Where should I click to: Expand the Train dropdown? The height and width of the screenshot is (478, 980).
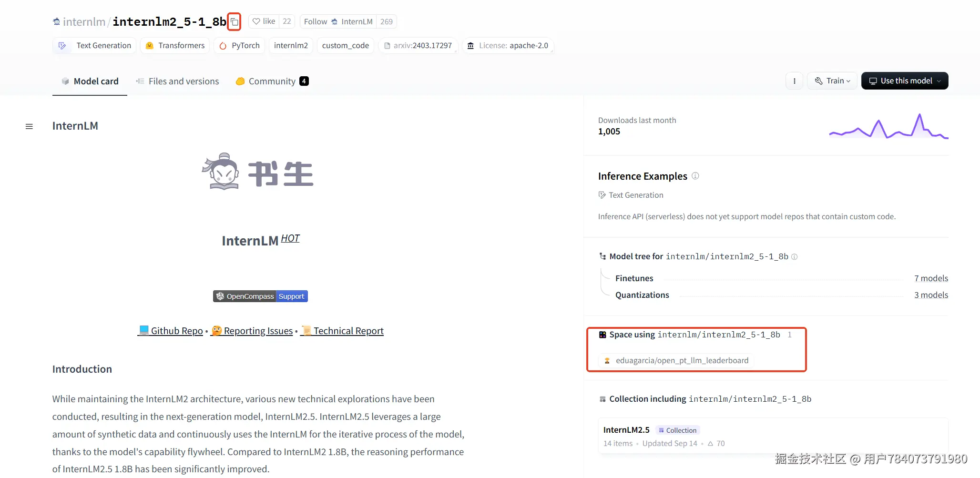(x=832, y=81)
